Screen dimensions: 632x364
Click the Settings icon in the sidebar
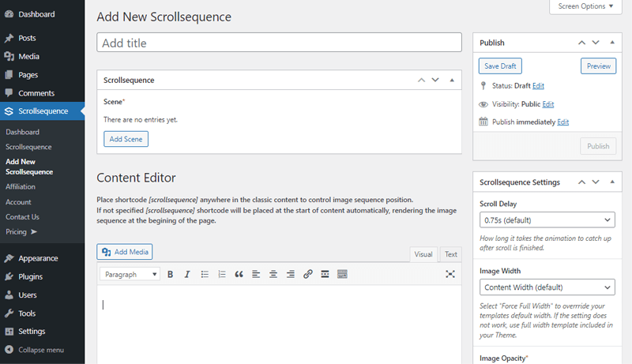9,332
